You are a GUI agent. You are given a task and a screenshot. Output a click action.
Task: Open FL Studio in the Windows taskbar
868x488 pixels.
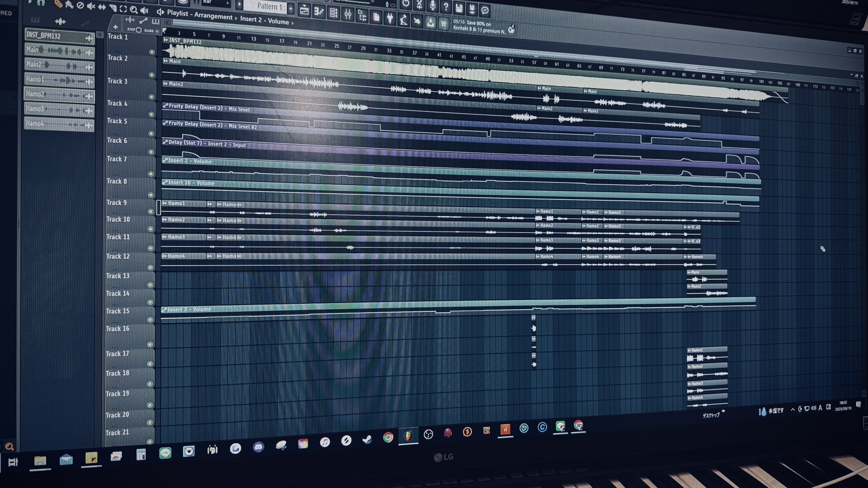(x=408, y=436)
